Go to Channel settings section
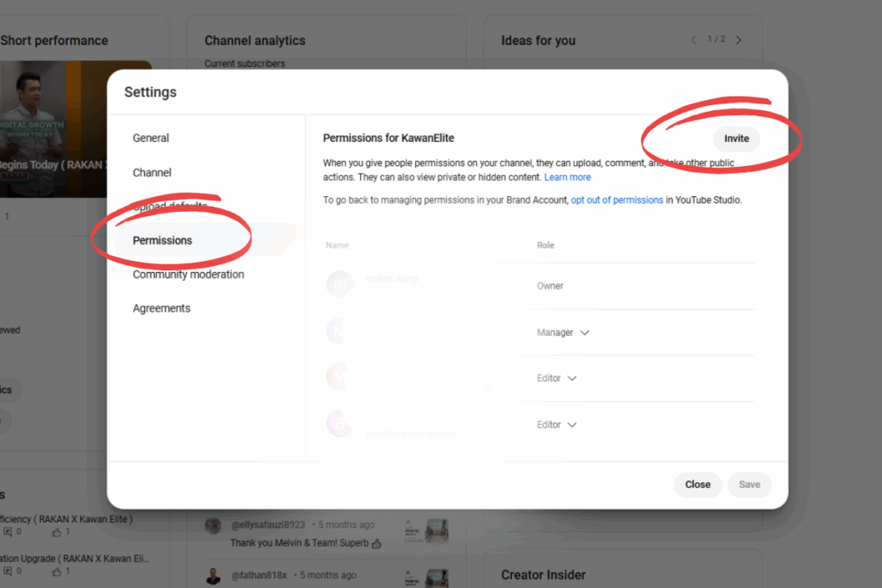This screenshot has height=588, width=882. 152,172
